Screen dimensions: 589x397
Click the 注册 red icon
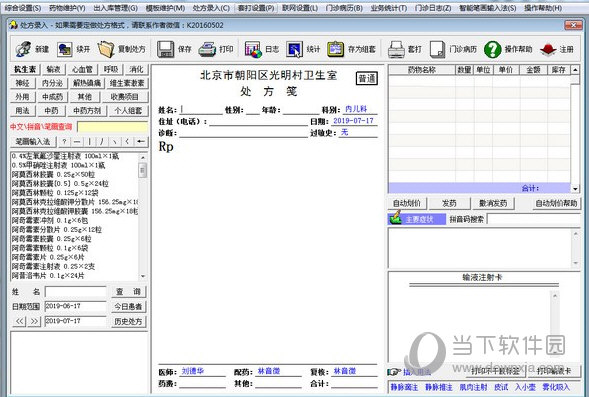coord(548,49)
